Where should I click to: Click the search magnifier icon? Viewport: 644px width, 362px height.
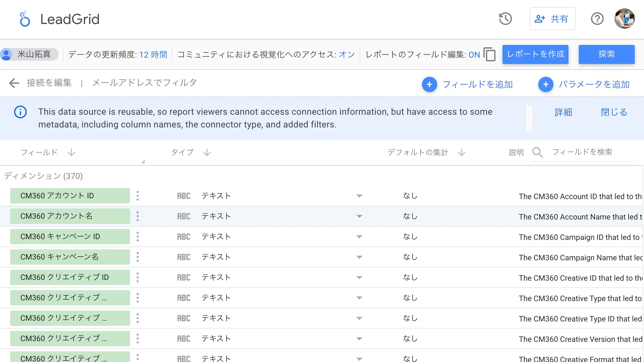pyautogui.click(x=537, y=152)
